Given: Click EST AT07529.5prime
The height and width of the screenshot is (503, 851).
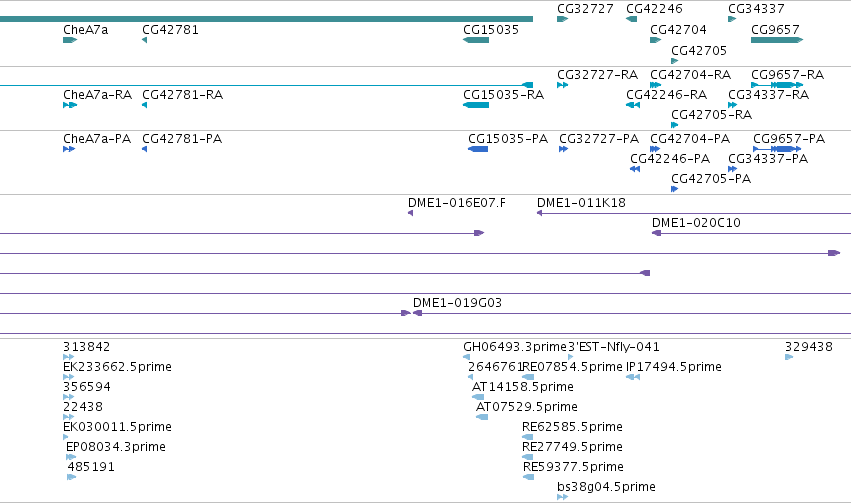Looking at the screenshot, I should tap(526, 407).
